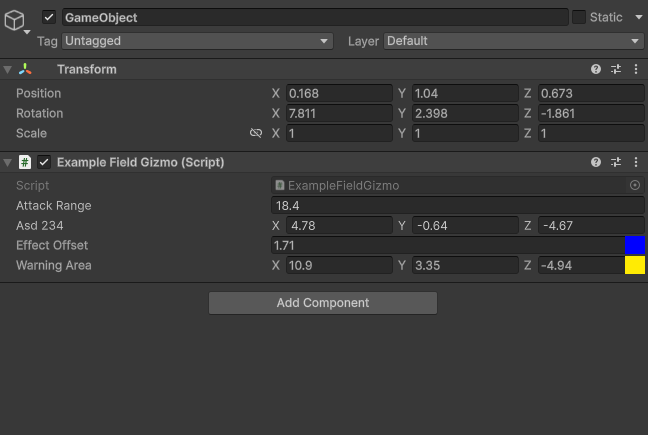Viewport: 648px width, 435px height.
Task: Toggle the Scale constrain proportions link icon
Action: [x=256, y=133]
